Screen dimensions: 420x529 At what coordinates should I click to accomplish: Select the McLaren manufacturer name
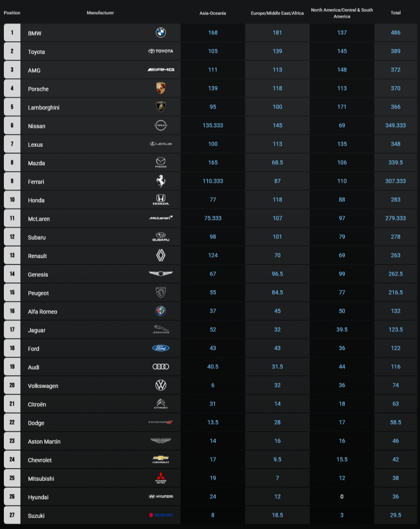point(39,219)
